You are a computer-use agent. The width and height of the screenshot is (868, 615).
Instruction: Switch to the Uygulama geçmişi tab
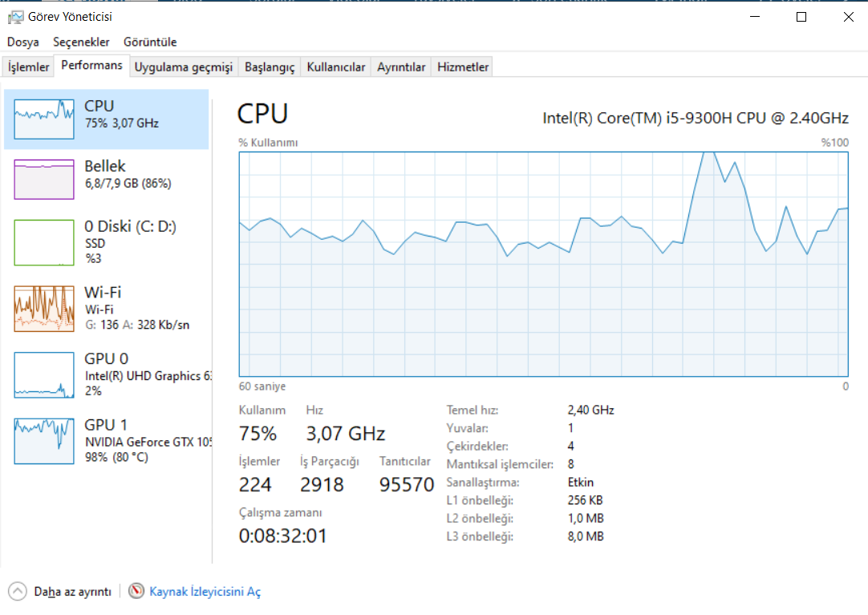click(x=183, y=67)
